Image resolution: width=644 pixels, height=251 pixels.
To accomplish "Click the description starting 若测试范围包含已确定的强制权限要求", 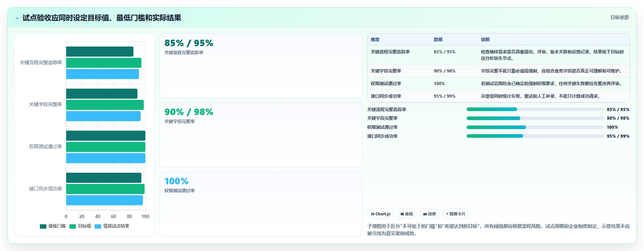I will tap(551, 84).
